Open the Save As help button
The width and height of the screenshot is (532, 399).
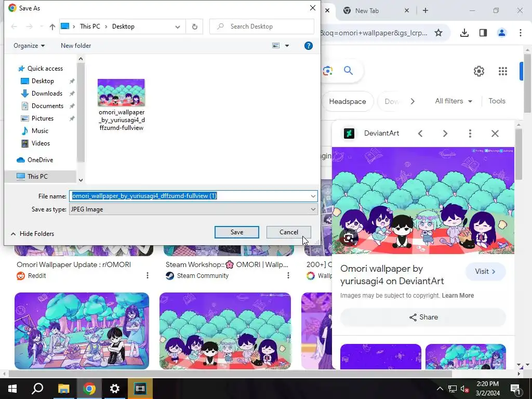309,46
